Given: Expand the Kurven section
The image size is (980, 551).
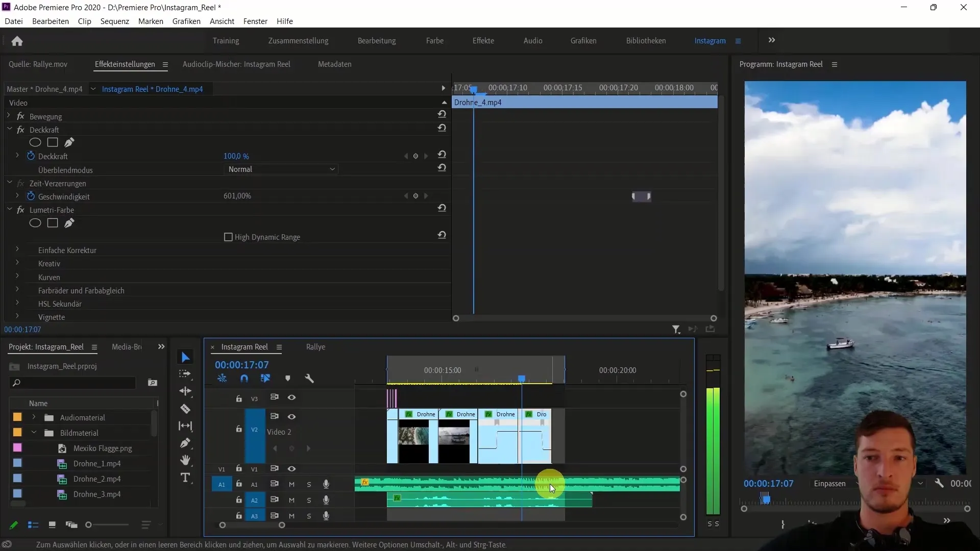Looking at the screenshot, I should 17,277.
